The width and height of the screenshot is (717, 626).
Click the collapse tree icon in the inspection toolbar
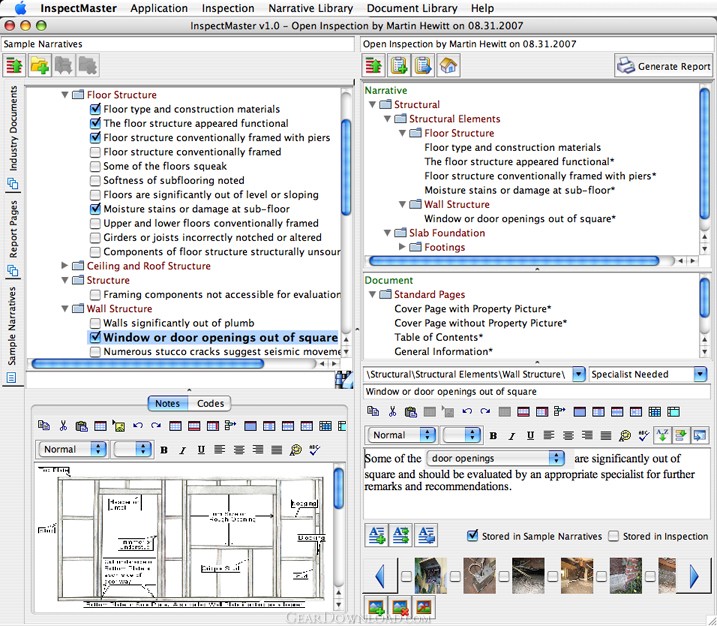point(374,66)
